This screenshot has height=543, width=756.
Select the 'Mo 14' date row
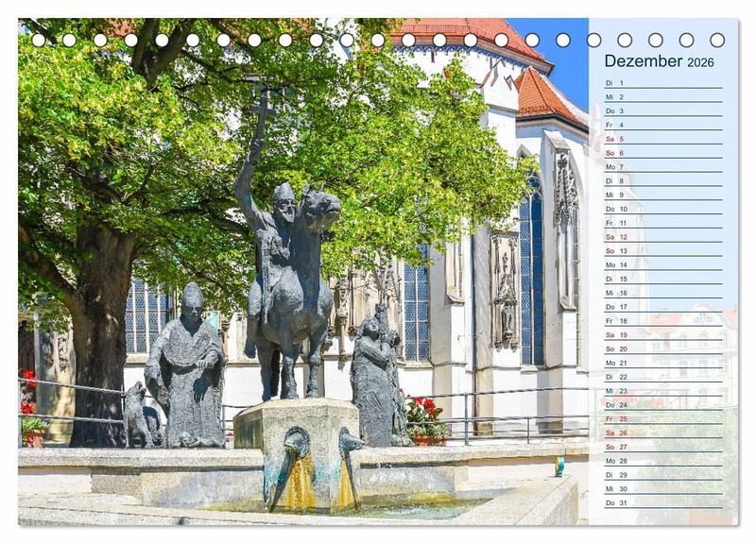pos(663,264)
